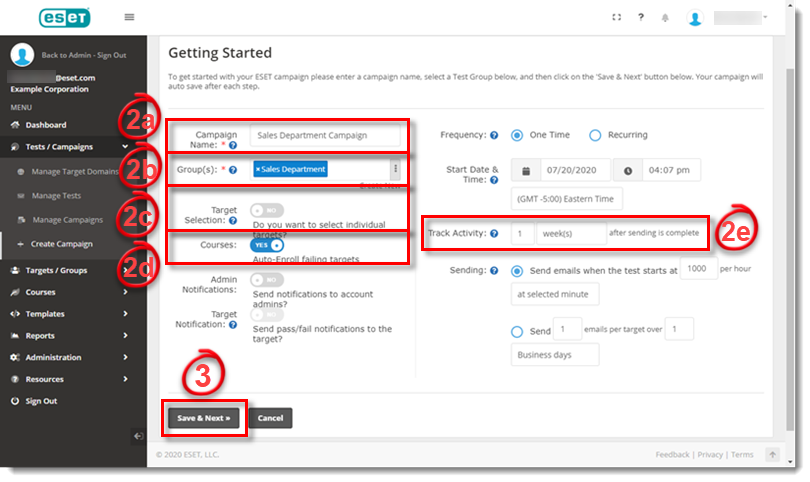Open the week(s) track activity dropdown
810x482 pixels.
[569, 233]
